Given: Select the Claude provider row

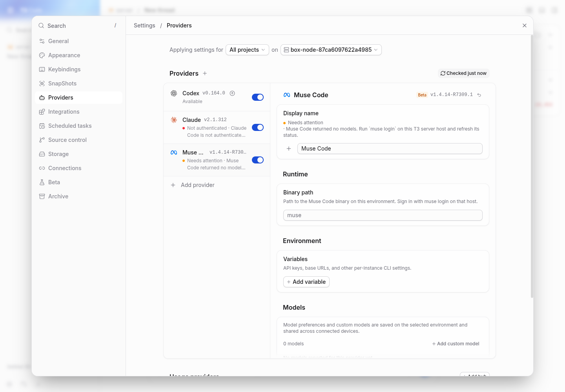Looking at the screenshot, I should pyautogui.click(x=217, y=127).
